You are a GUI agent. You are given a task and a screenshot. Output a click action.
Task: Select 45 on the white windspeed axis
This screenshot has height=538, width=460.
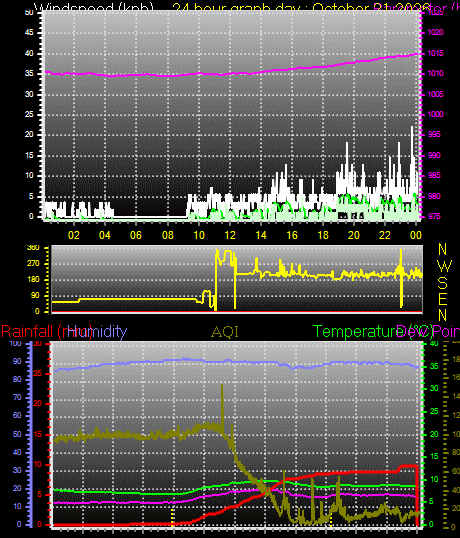click(x=29, y=33)
